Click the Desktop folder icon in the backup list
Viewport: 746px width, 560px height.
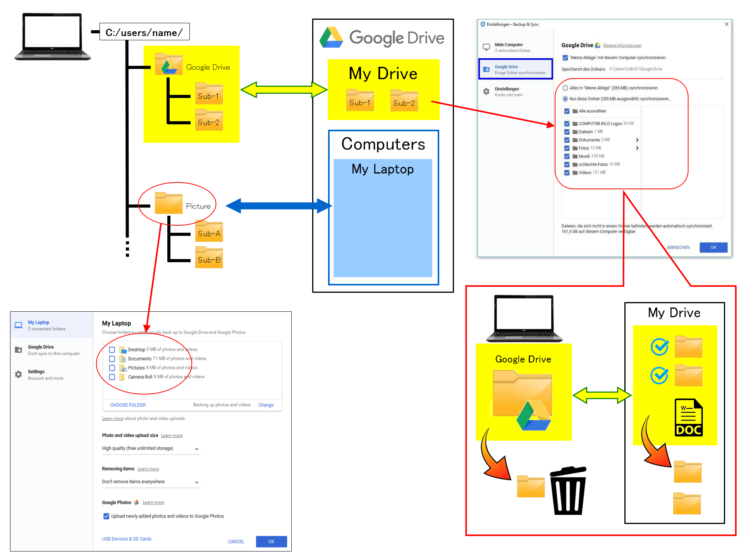point(123,350)
